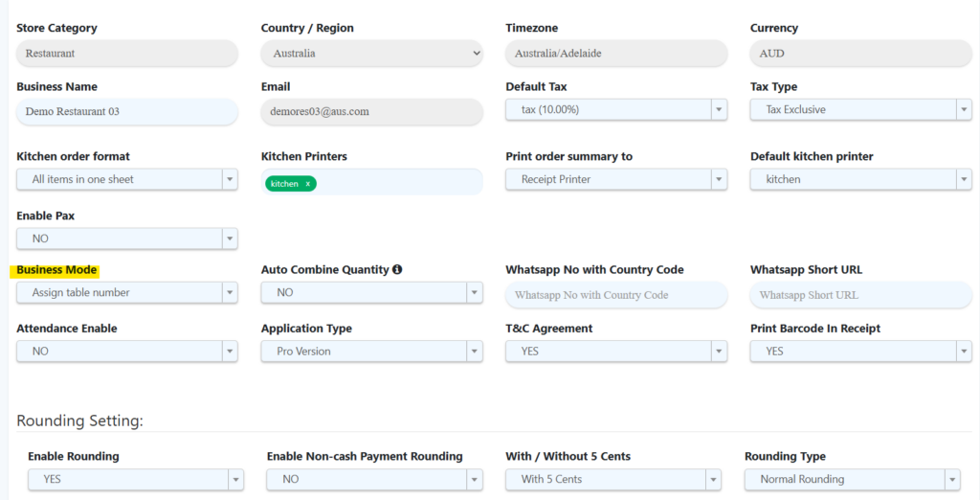This screenshot has height=500, width=980.
Task: Open the Tax Type dropdown
Action: tap(860, 110)
